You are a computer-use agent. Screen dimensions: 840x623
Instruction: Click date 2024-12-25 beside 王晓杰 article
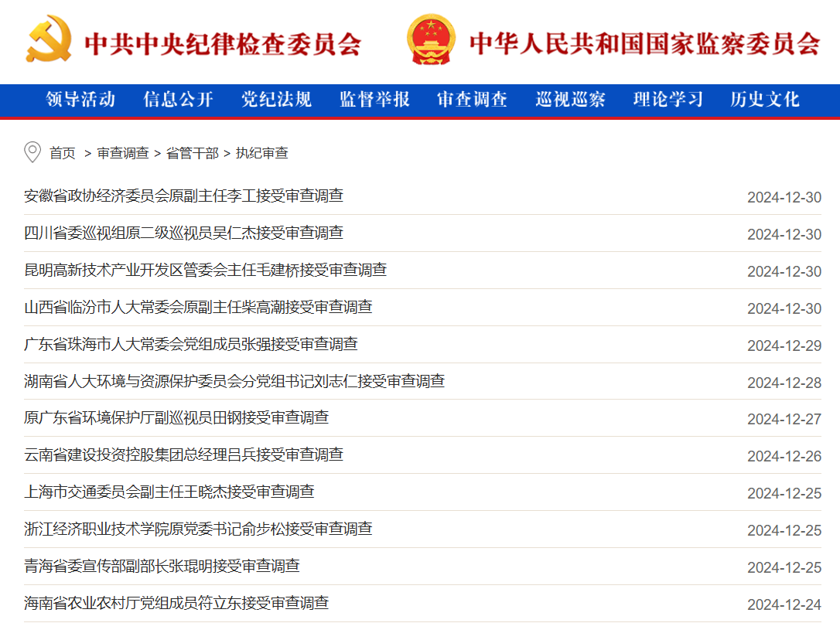coord(784,493)
